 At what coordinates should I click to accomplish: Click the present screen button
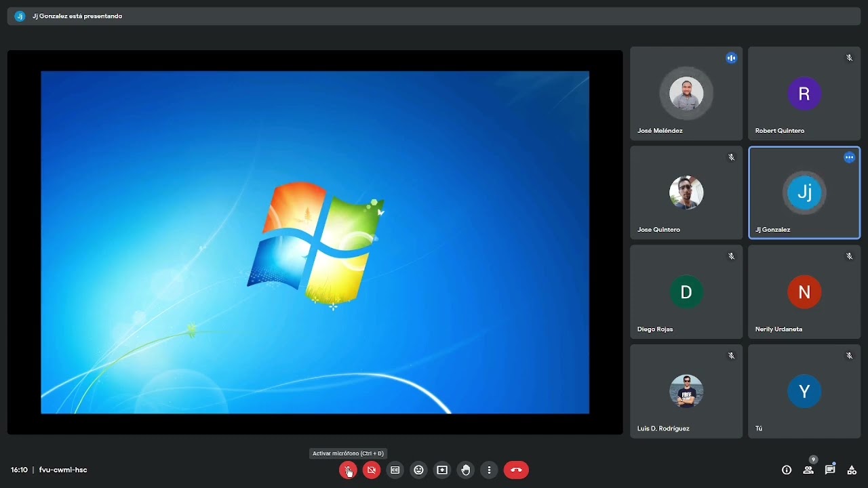[442, 470]
